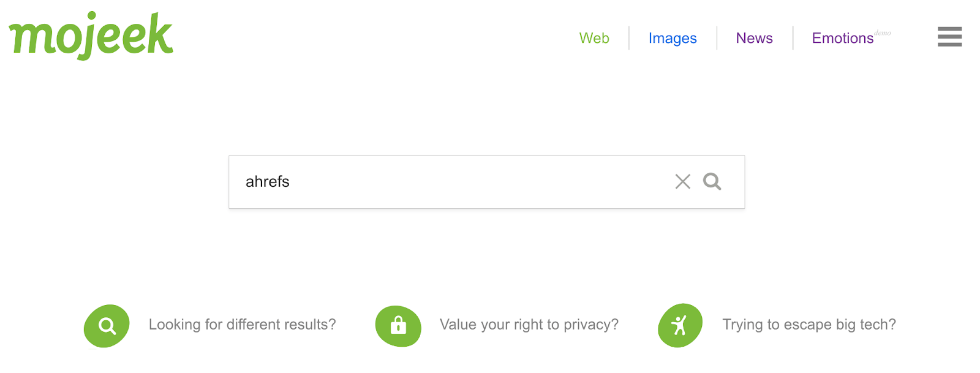Click the "ahrefs" query text
This screenshot has height=373, width=980.
(x=268, y=182)
